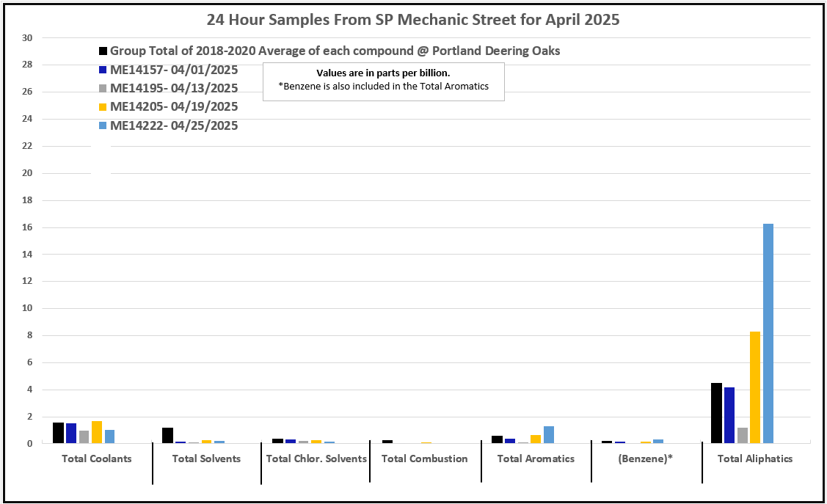Select the gray Total Aliphatics bar
The image size is (827, 504).
pos(742,435)
